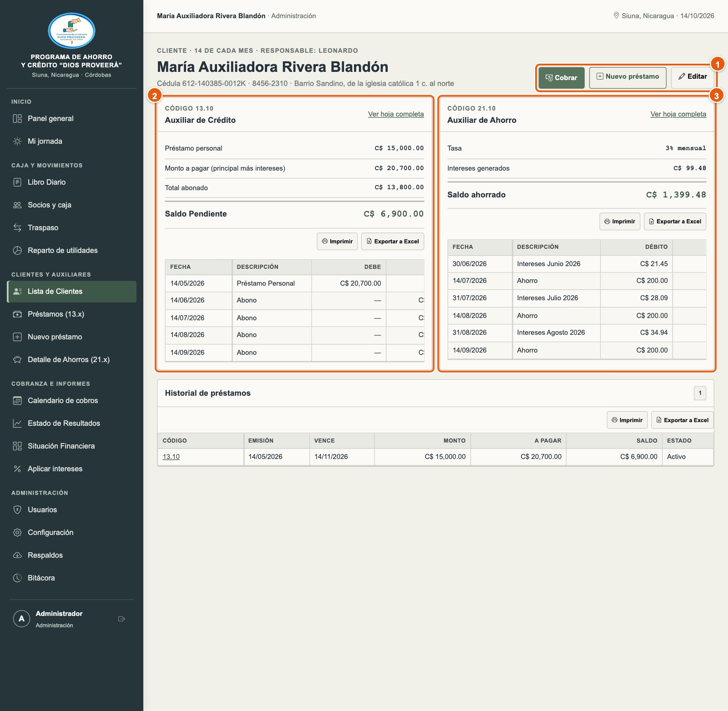Open the Detalle de Ahorros piggy-bank icon

pyautogui.click(x=17, y=359)
